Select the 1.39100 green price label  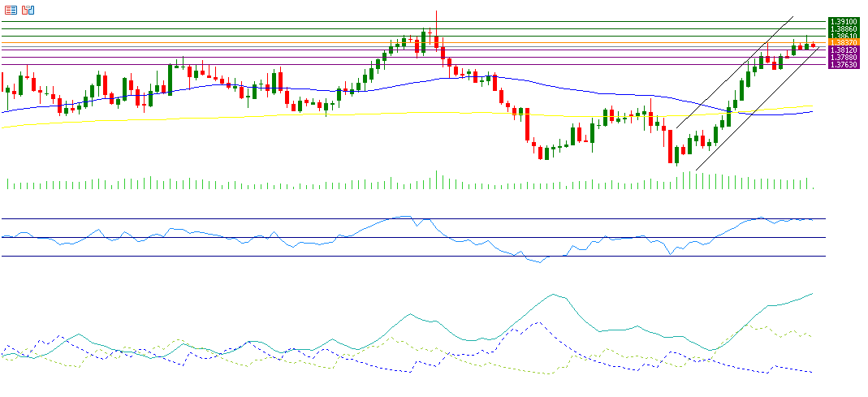[843, 21]
